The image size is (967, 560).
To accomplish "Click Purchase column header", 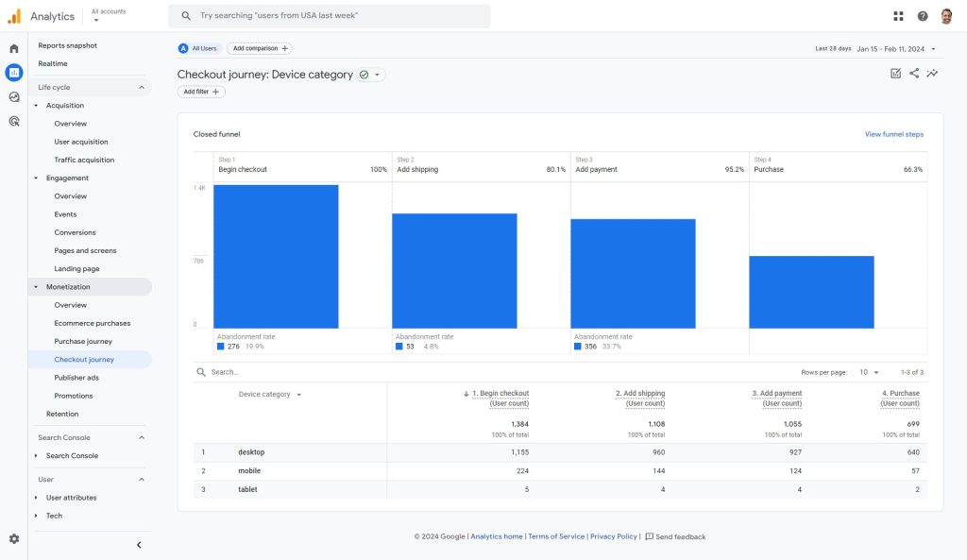I will pos(900,398).
